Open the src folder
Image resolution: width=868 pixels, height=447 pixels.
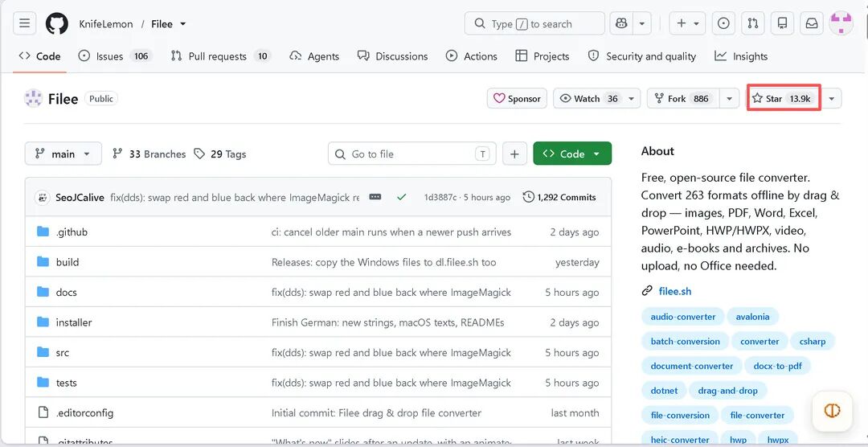[x=63, y=353]
